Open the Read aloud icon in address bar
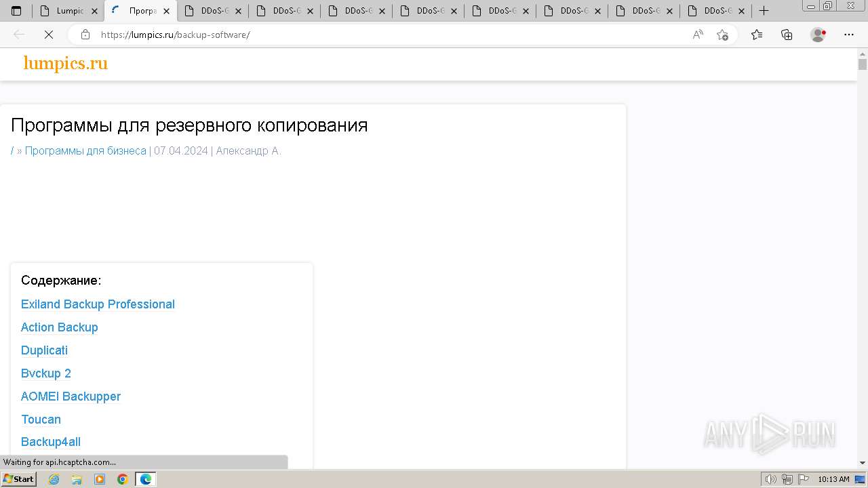 (698, 35)
